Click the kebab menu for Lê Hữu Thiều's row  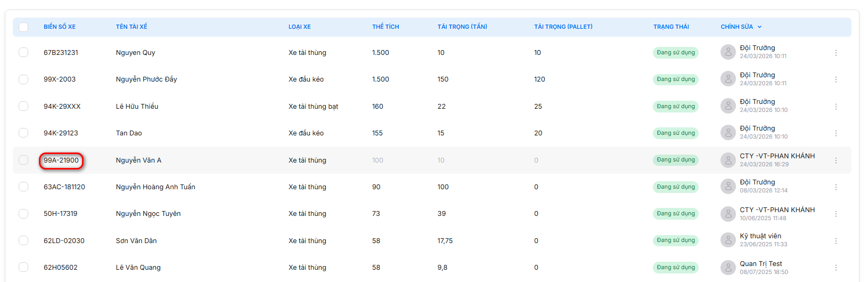(x=836, y=107)
